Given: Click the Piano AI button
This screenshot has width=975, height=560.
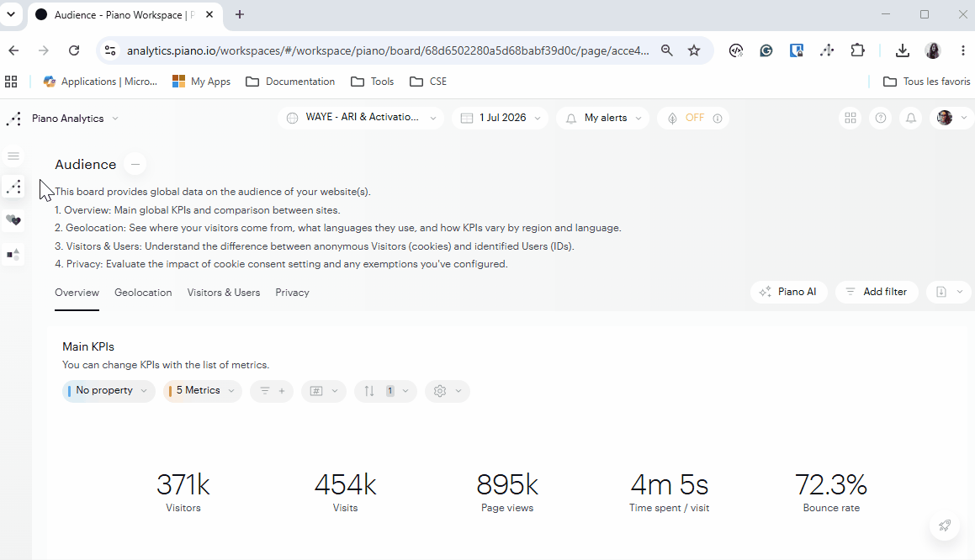Looking at the screenshot, I should click(788, 292).
